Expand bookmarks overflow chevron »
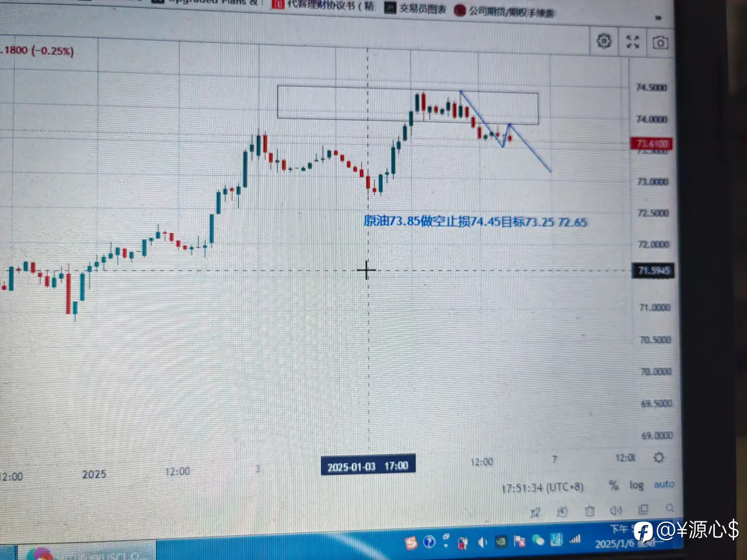747x560 pixels. (x=658, y=18)
